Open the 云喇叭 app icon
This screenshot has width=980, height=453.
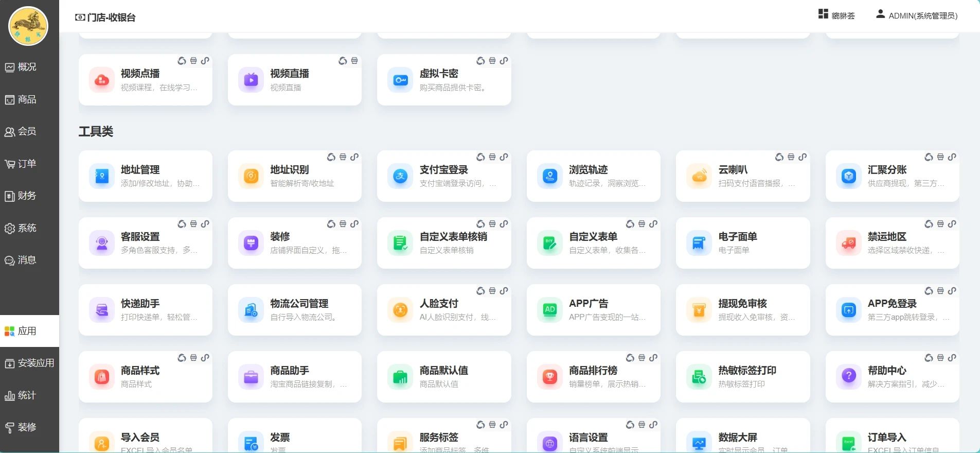(699, 176)
